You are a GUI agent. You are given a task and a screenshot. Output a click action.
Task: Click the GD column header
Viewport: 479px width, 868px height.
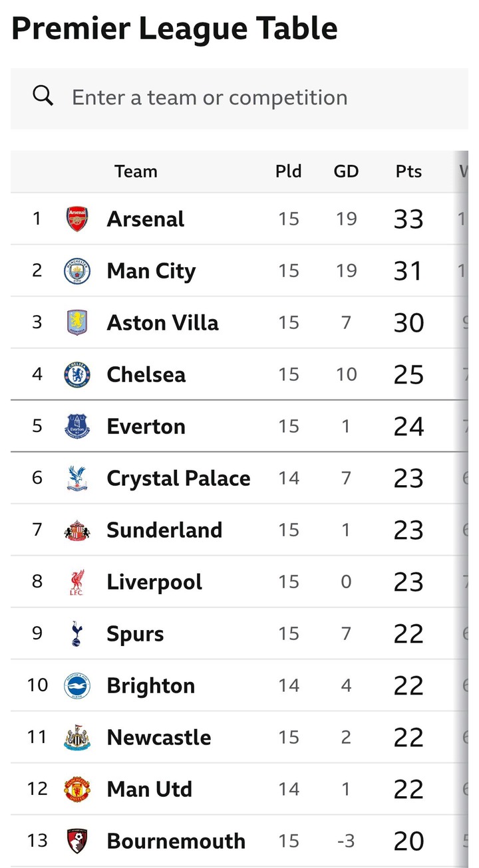346,171
